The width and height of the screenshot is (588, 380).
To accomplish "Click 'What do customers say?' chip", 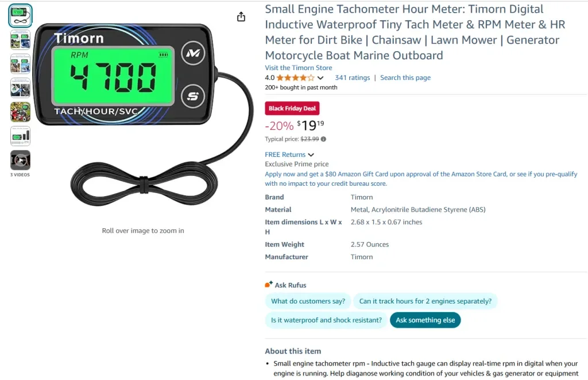I will (308, 301).
